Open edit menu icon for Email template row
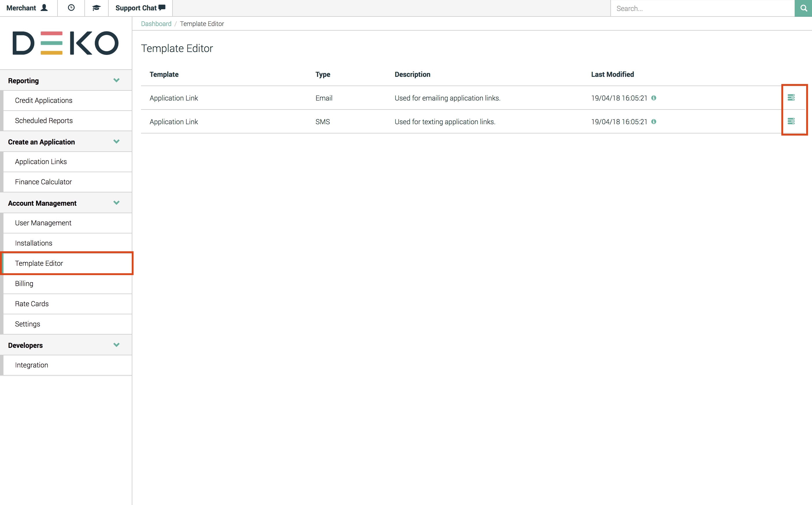Image resolution: width=812 pixels, height=505 pixels. coord(791,98)
